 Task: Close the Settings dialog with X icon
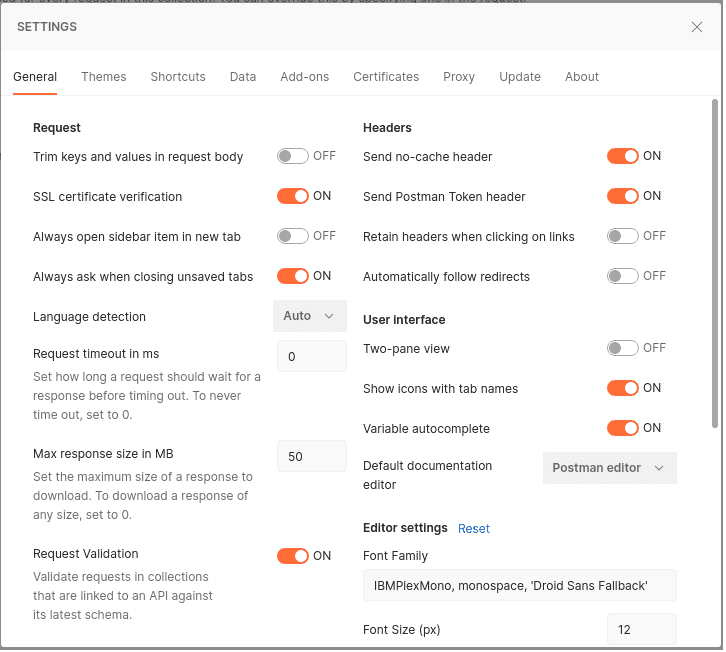[697, 27]
